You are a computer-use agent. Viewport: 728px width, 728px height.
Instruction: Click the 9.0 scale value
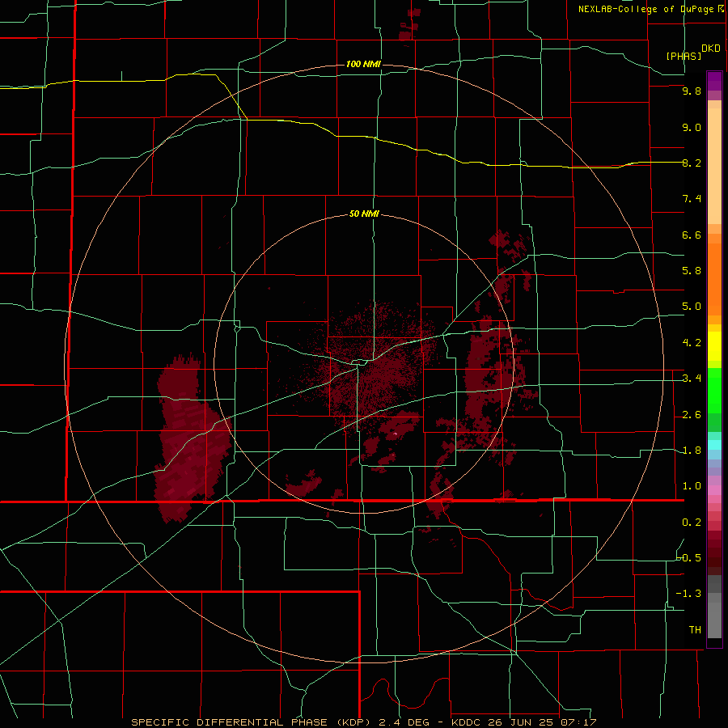tap(692, 127)
